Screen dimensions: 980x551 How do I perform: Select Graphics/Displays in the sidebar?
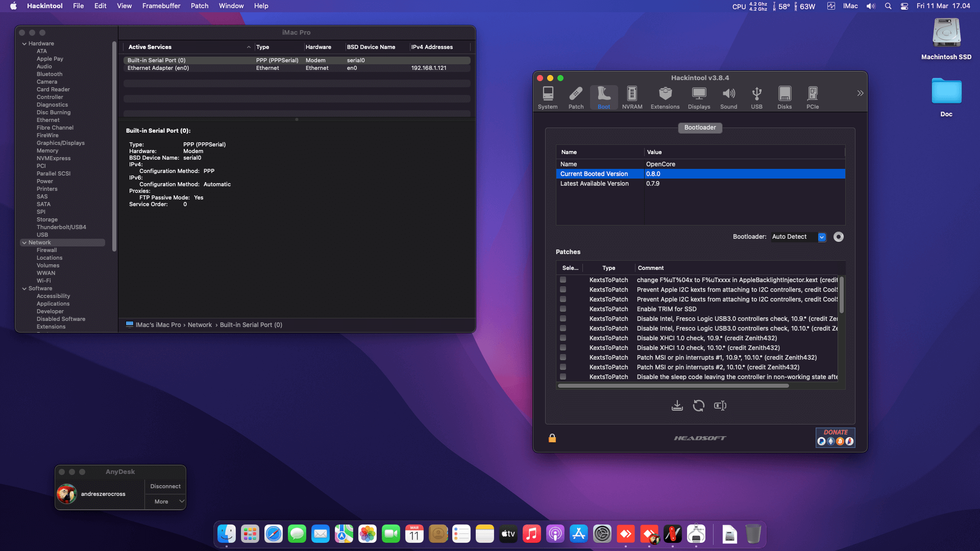61,143
